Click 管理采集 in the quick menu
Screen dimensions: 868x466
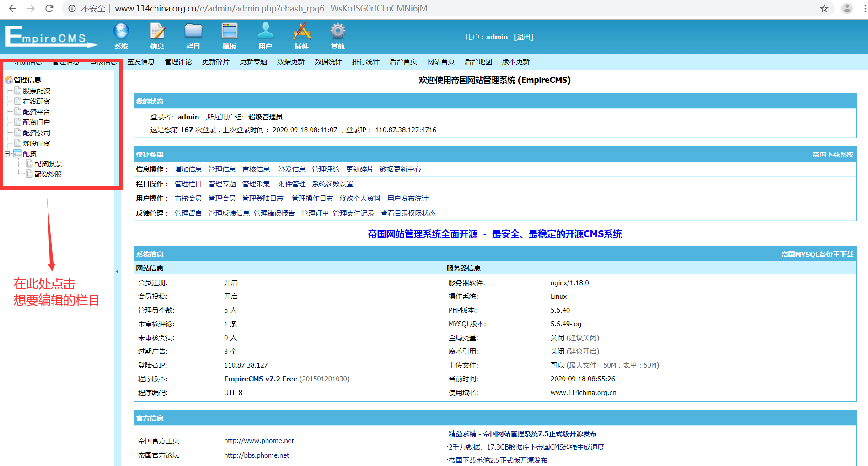coord(256,184)
